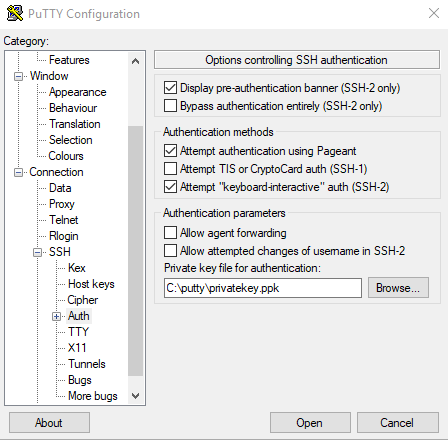Open Host keys settings
Screen dimensions: 448x440
[x=91, y=284]
